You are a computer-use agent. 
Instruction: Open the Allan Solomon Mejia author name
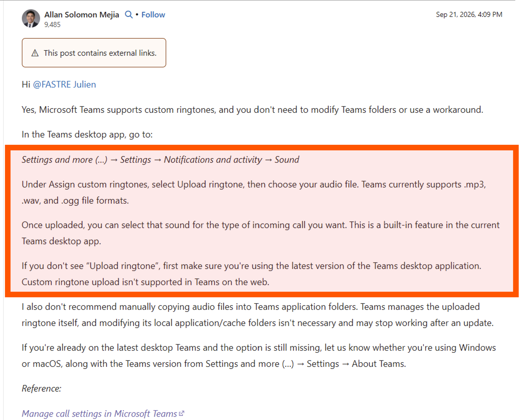click(x=82, y=15)
